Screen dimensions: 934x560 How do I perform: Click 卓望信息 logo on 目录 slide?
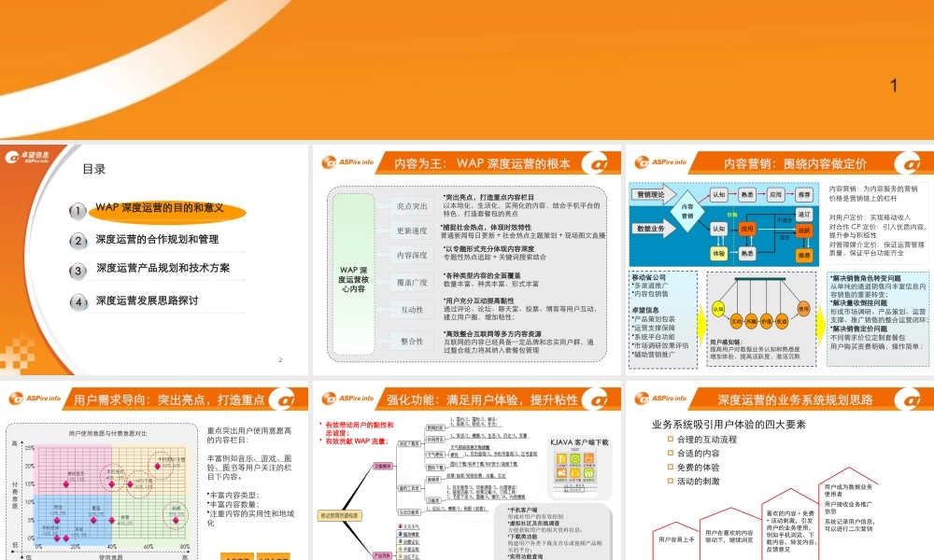(27, 157)
